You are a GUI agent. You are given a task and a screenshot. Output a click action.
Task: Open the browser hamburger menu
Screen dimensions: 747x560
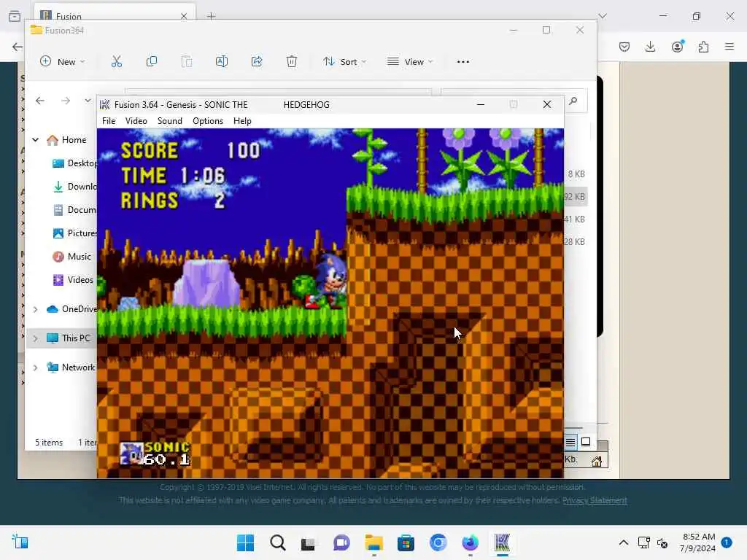click(729, 47)
